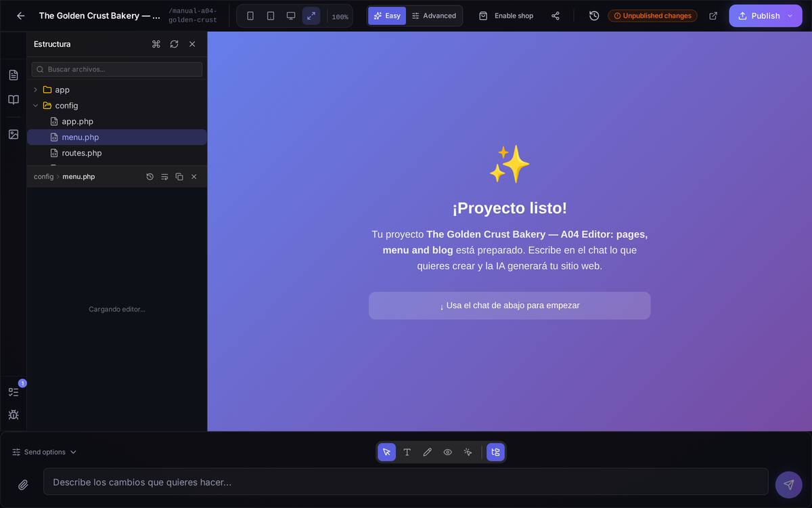This screenshot has height=508, width=812.
Task: Select the config folder row
Action: [x=117, y=106]
